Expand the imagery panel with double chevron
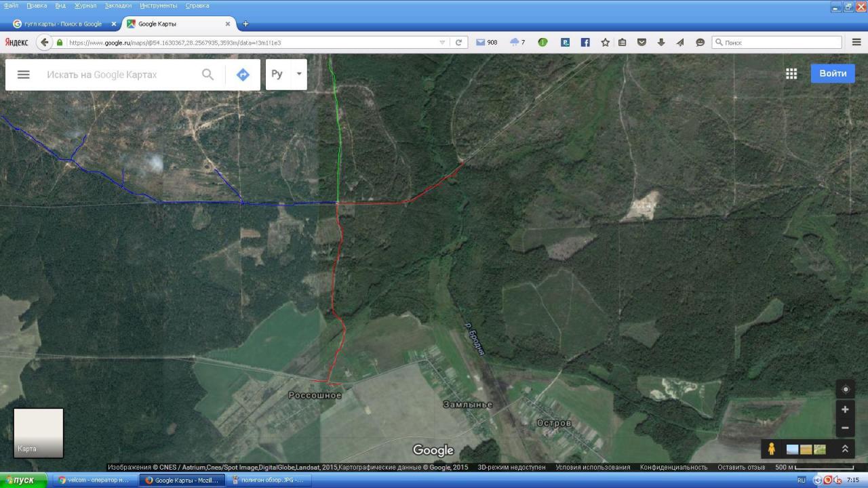Viewport: 868px width, 488px height. click(845, 449)
